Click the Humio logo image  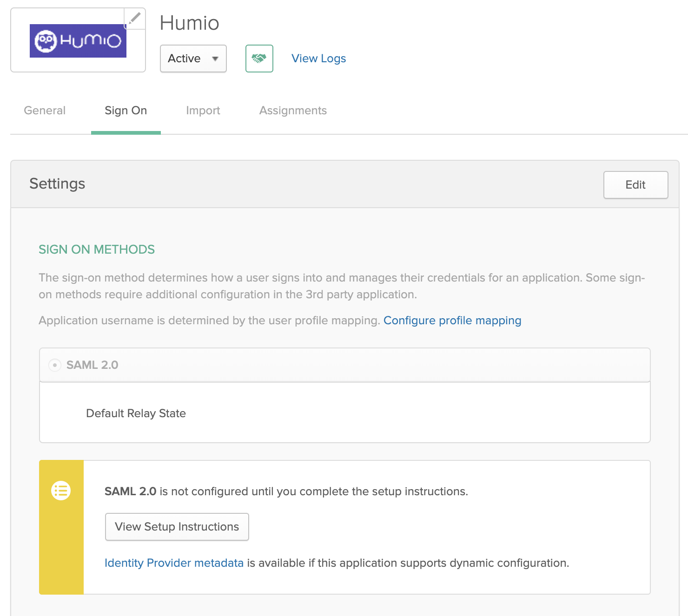coord(78,41)
